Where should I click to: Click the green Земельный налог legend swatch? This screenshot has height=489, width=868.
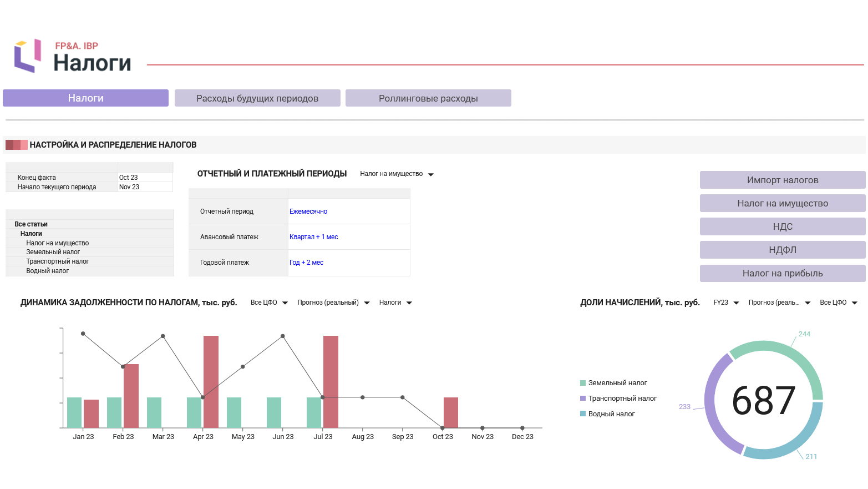pyautogui.click(x=583, y=383)
